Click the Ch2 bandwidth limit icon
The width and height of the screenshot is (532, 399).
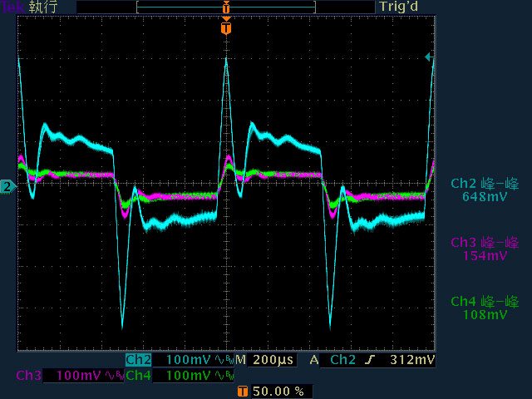click(224, 360)
